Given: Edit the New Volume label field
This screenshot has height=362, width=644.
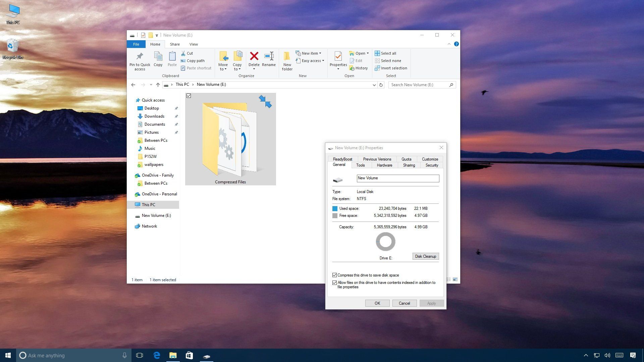Looking at the screenshot, I should (397, 178).
